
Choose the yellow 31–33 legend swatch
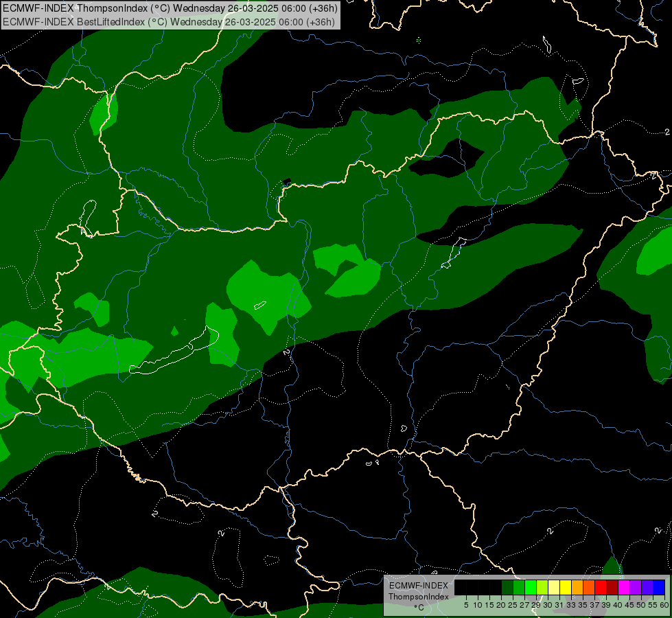(x=566, y=588)
